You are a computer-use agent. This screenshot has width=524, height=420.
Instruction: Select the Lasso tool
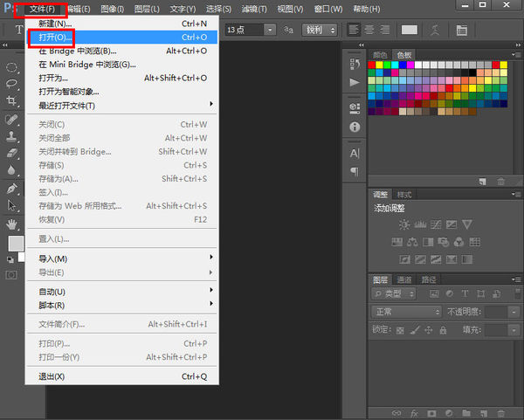point(11,83)
